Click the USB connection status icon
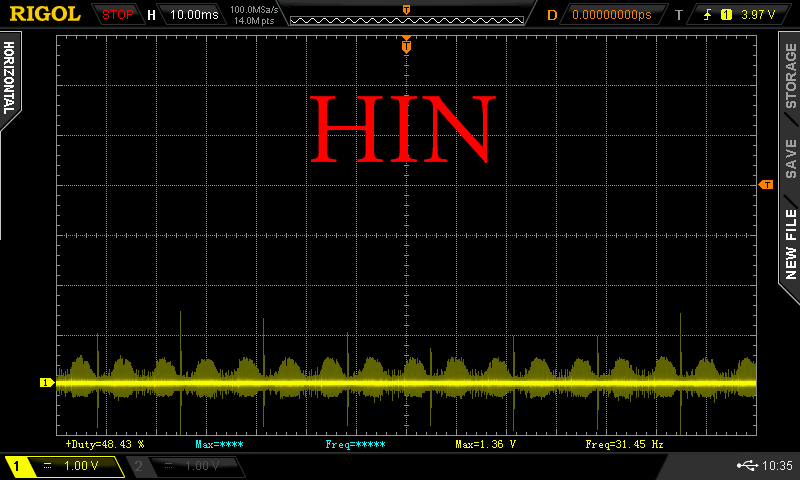 coord(745,466)
